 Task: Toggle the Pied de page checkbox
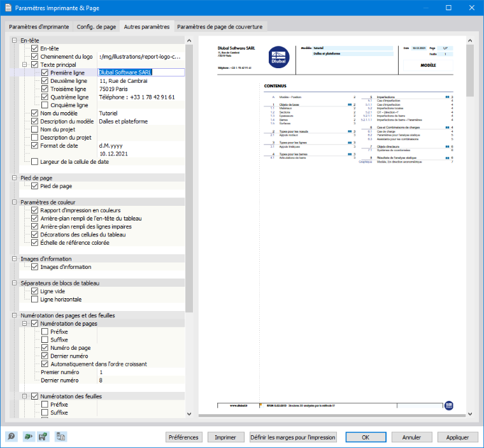pyautogui.click(x=35, y=185)
